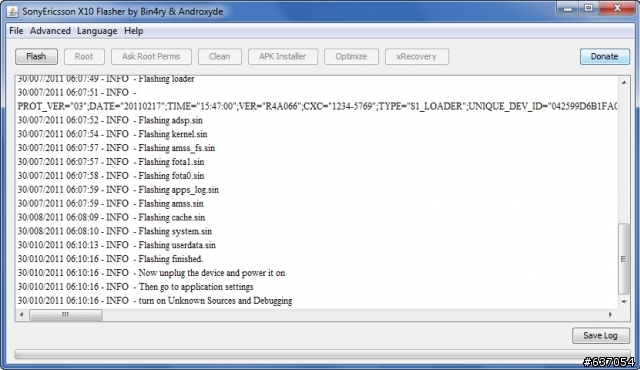The width and height of the screenshot is (640, 370).
Task: Select the 'Flashing apps_log.sin' log line
Action: [118, 190]
